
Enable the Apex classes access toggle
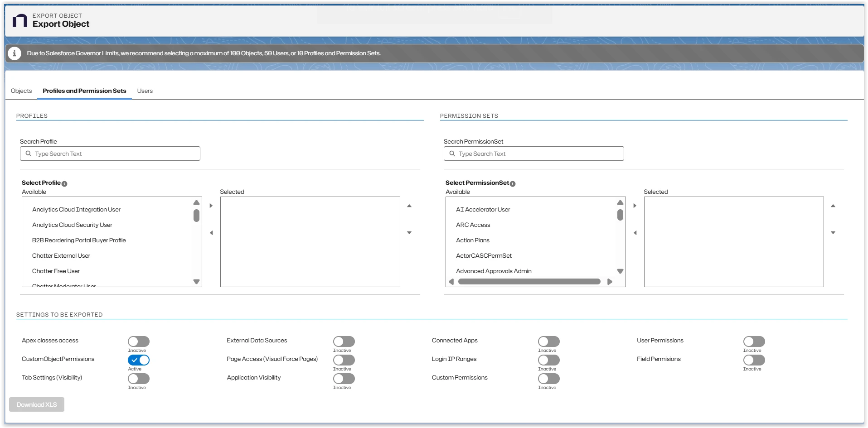138,341
